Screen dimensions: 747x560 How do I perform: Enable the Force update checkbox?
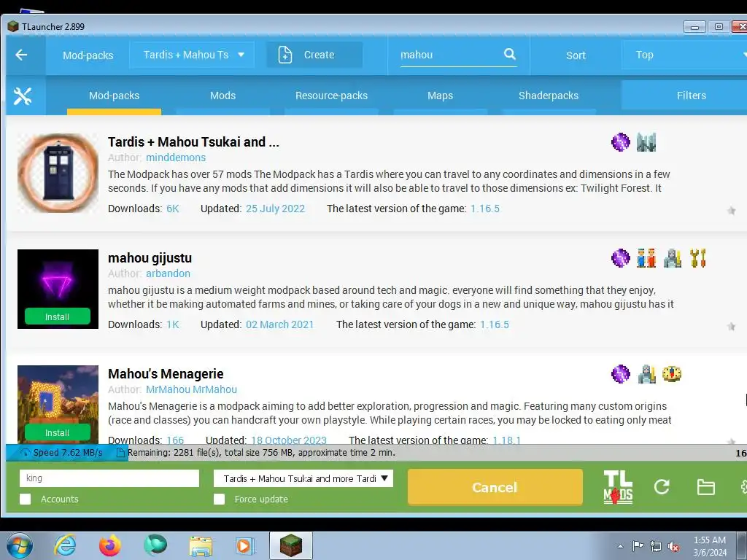pyautogui.click(x=219, y=499)
